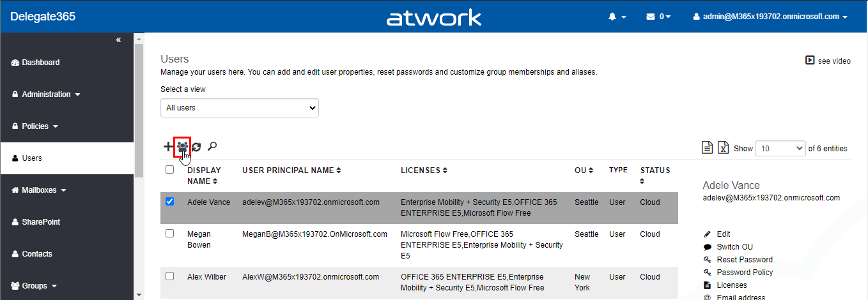Image resolution: width=868 pixels, height=300 pixels.
Task: Uncheck the Adele Vance row checkbox
Action: (170, 202)
